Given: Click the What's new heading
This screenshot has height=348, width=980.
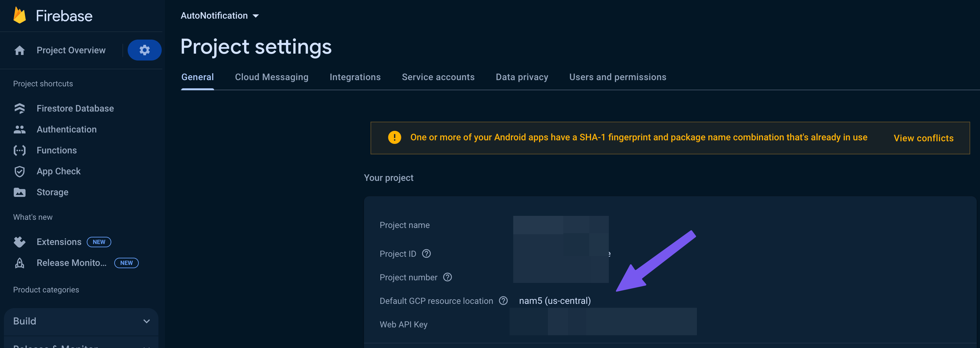Looking at the screenshot, I should tap(33, 217).
